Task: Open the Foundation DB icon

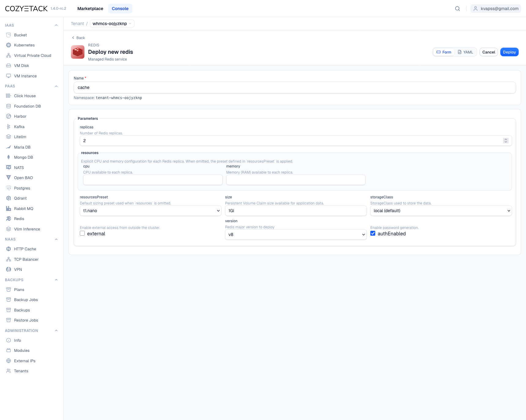Action: tap(9, 106)
